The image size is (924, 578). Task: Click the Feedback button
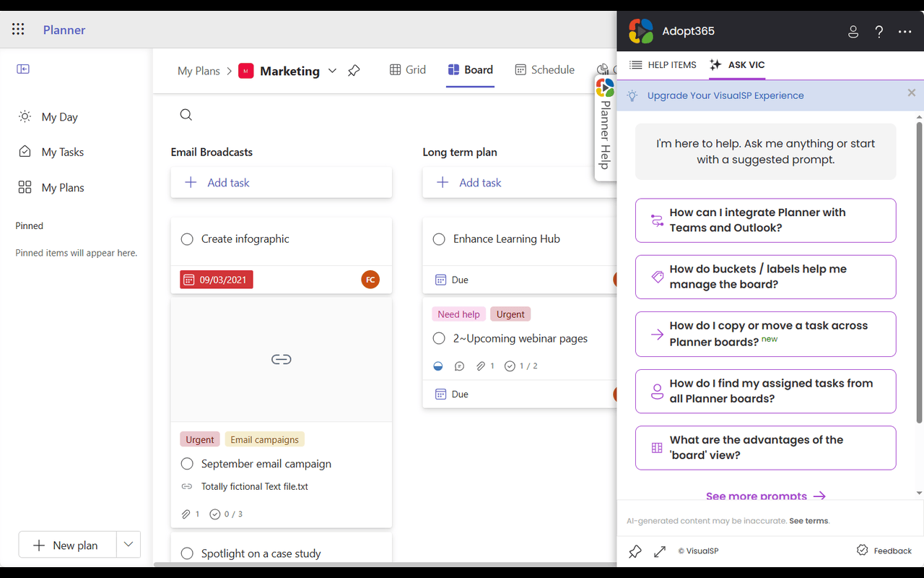884,551
